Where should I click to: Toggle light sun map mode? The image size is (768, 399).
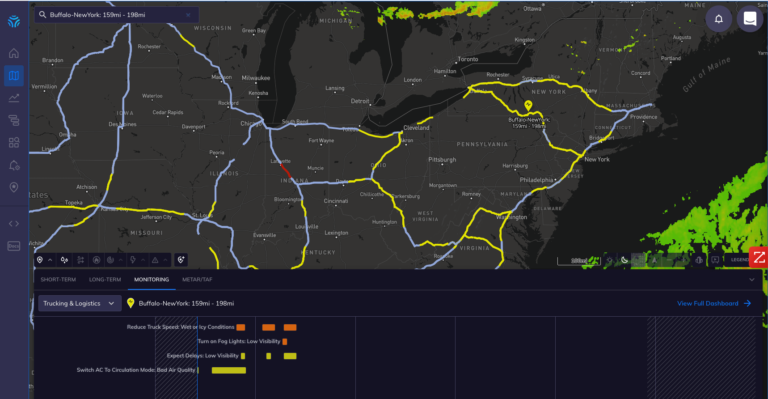610,260
